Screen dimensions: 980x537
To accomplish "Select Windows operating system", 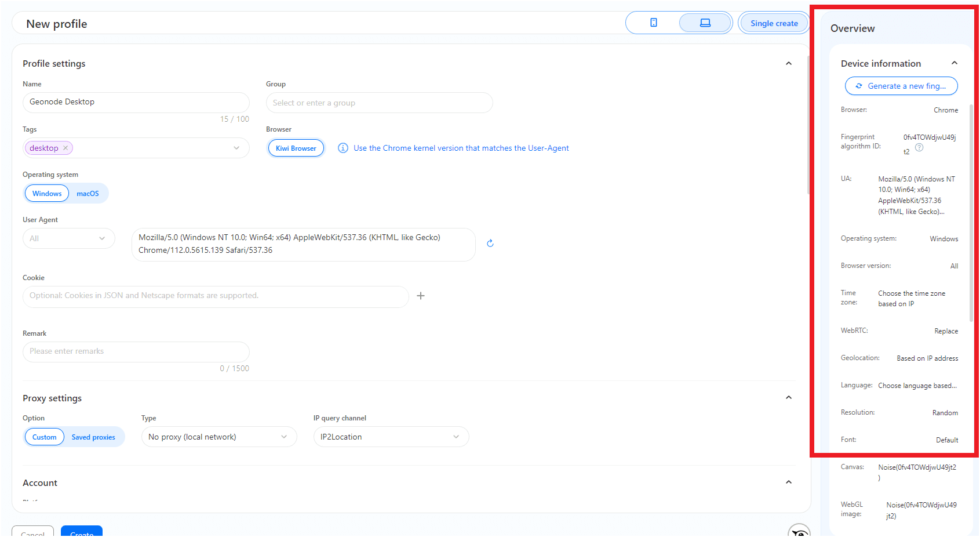I will (47, 194).
